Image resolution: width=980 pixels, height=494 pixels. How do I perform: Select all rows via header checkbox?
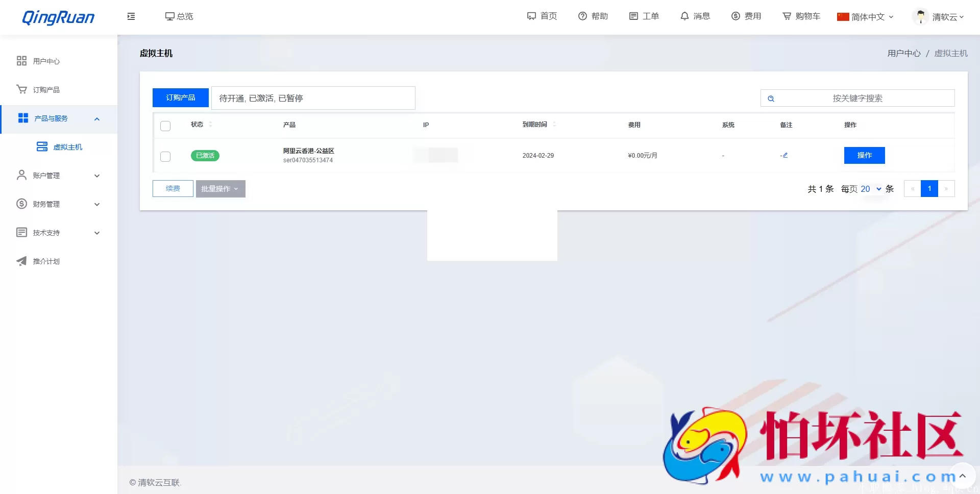tap(165, 126)
